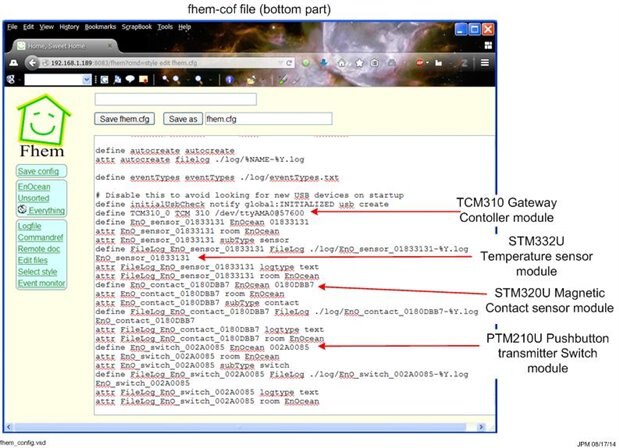This screenshot has height=448, width=619.
Task: Open the Edit files link
Action: click(32, 260)
